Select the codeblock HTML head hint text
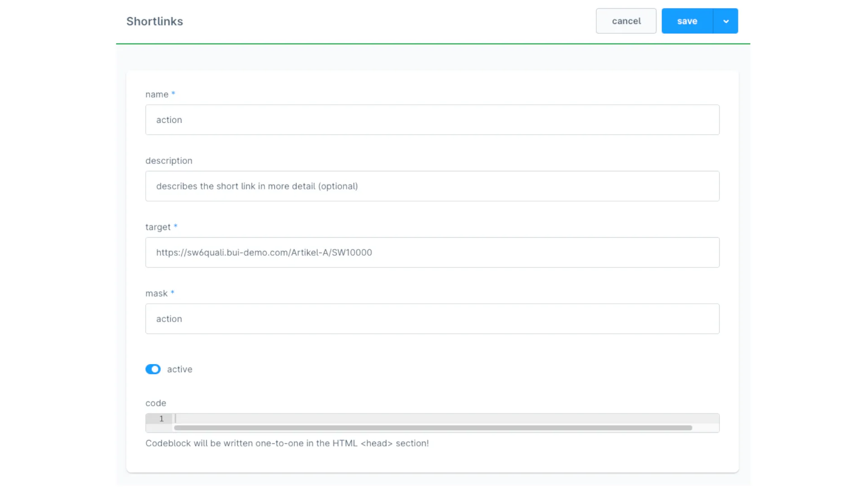 287,443
